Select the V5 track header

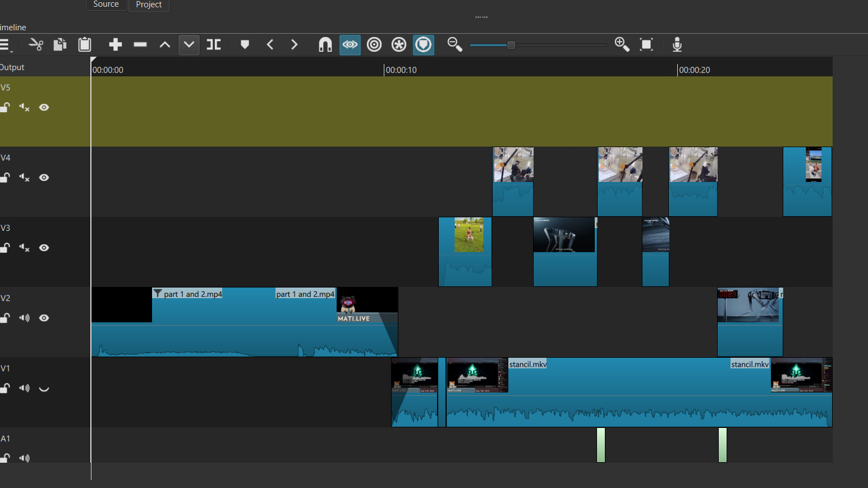45,111
